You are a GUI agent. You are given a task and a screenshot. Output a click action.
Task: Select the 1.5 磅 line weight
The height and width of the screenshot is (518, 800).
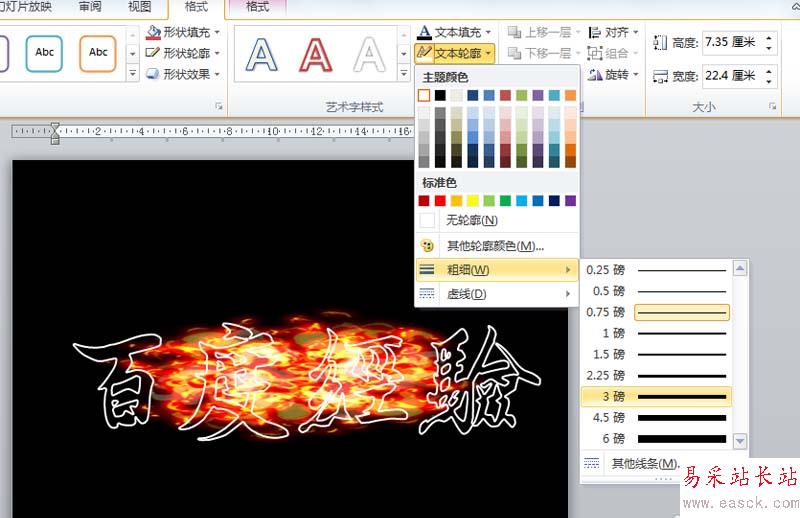tap(656, 354)
